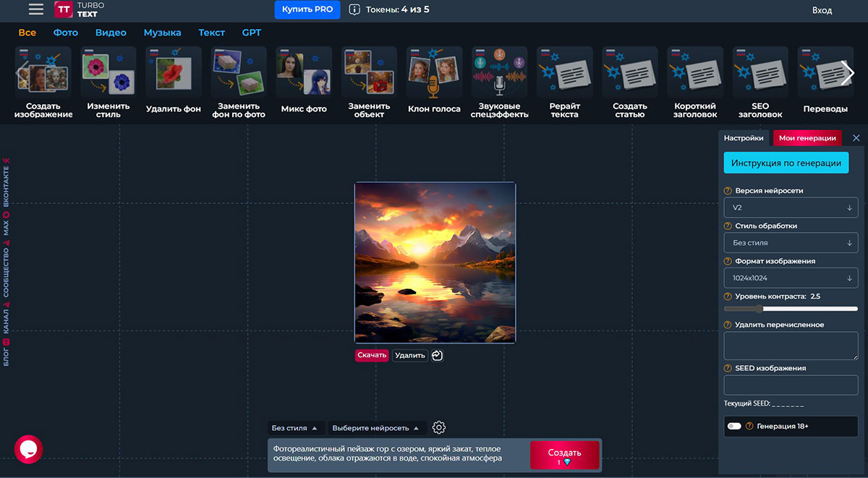Open the 'Формат изображения' 1024x1024 dropdown
Screen dimensions: 868x478
[791, 278]
